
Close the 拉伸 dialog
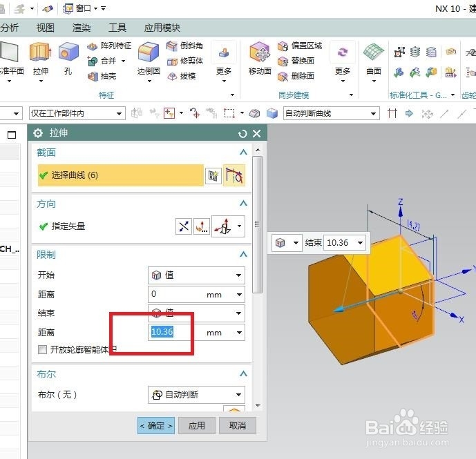pyautogui.click(x=257, y=133)
